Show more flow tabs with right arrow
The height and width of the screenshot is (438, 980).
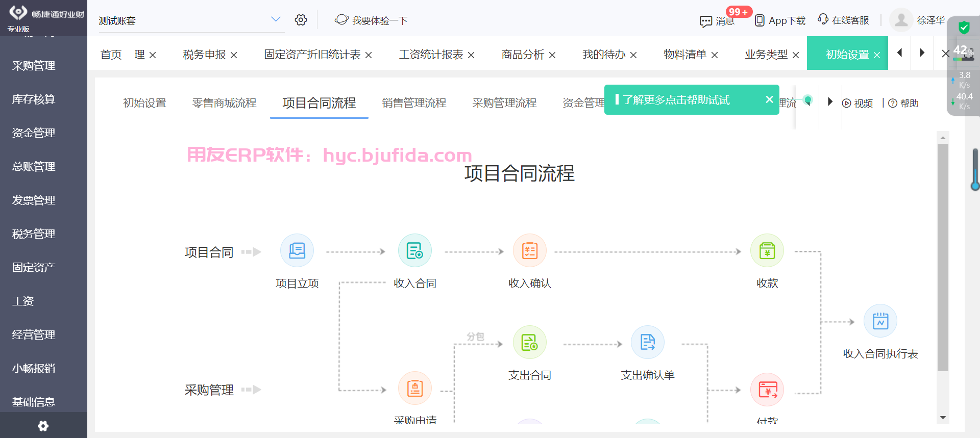pyautogui.click(x=830, y=101)
